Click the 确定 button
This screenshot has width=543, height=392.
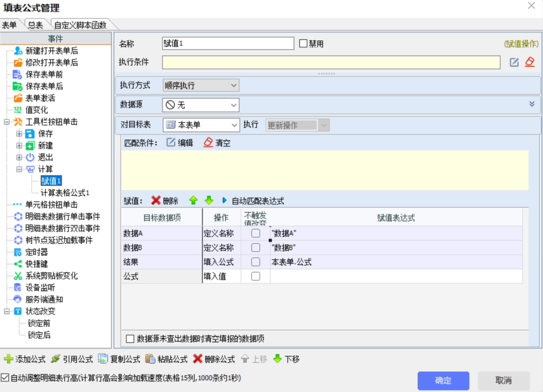[443, 380]
